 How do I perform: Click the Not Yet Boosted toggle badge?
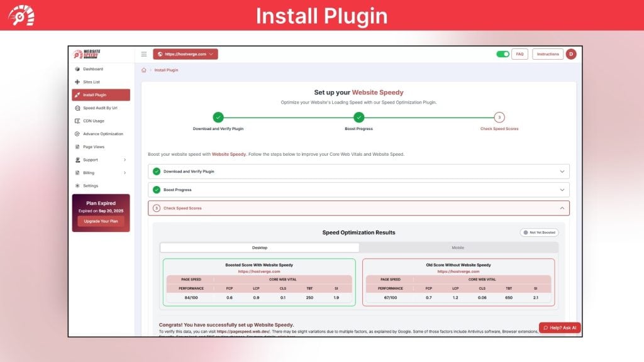(x=539, y=232)
